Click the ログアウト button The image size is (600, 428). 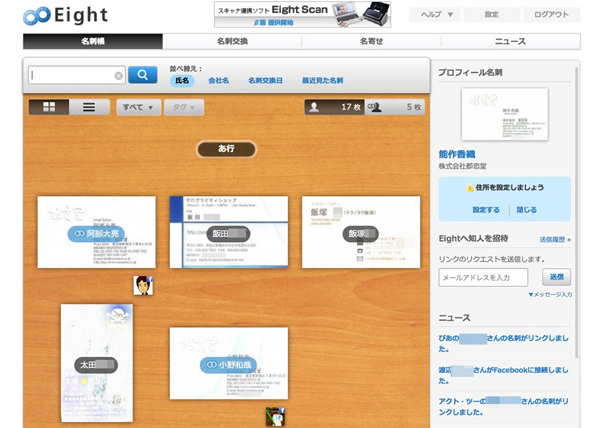point(551,15)
